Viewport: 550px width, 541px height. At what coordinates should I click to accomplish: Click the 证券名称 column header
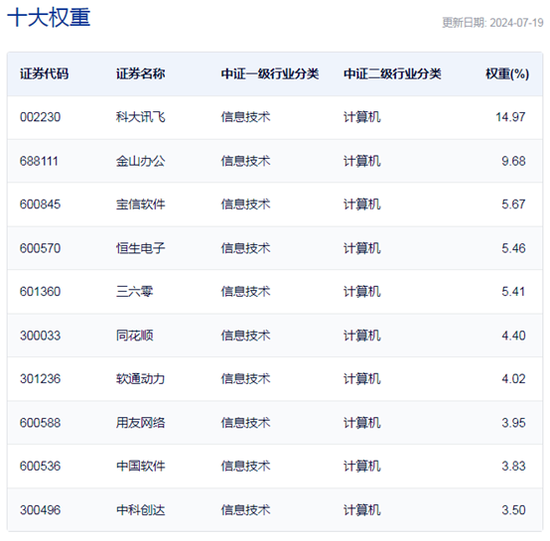coord(141,74)
